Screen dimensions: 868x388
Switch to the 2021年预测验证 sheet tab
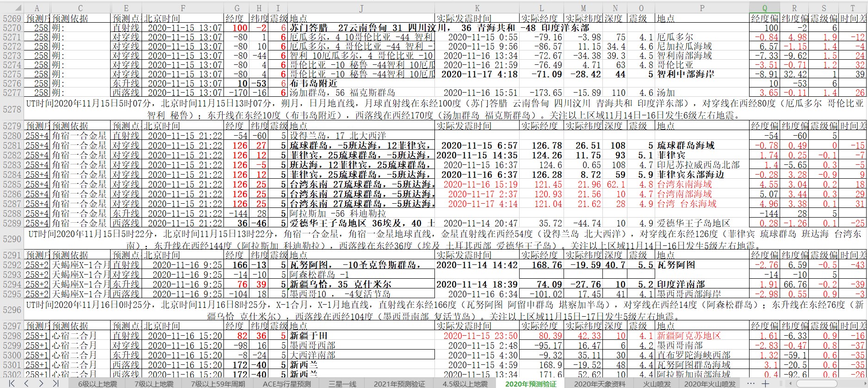[x=399, y=384]
